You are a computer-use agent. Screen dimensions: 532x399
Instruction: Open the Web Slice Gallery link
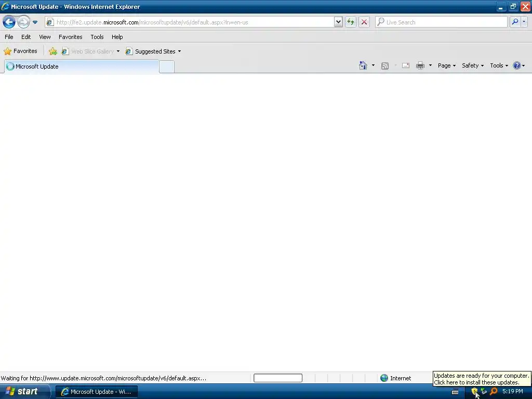88,51
